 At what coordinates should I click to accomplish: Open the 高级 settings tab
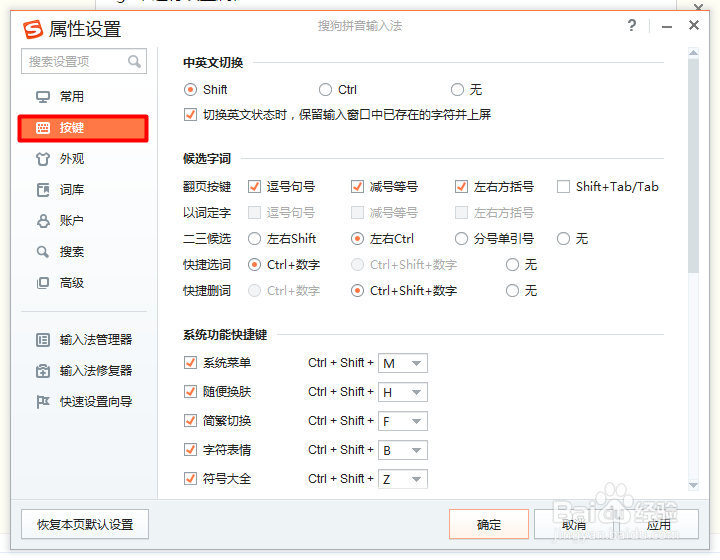coord(83,283)
